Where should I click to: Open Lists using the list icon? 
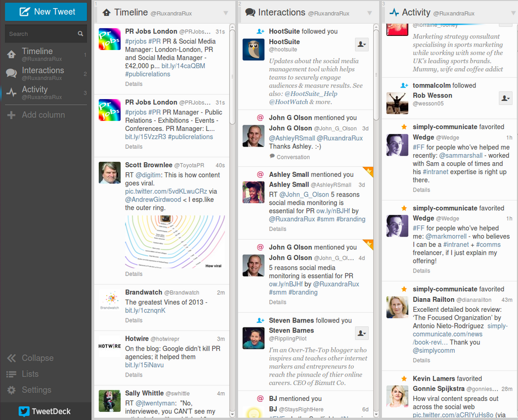[11, 374]
